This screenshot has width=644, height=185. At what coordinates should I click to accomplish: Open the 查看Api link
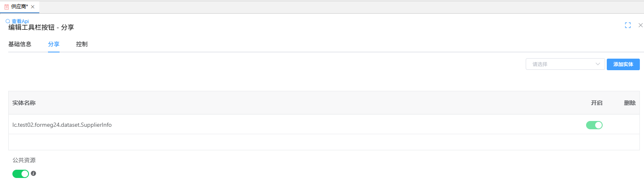[20, 21]
